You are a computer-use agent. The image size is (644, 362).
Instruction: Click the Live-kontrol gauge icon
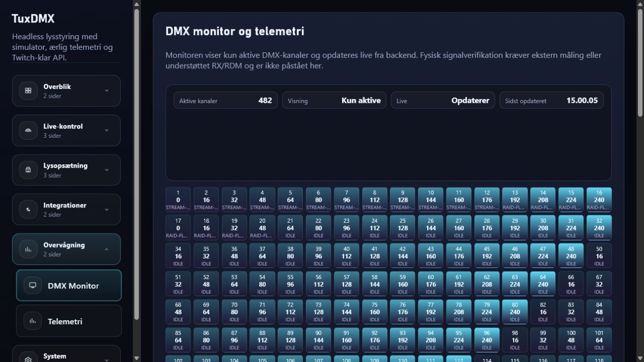click(x=28, y=130)
